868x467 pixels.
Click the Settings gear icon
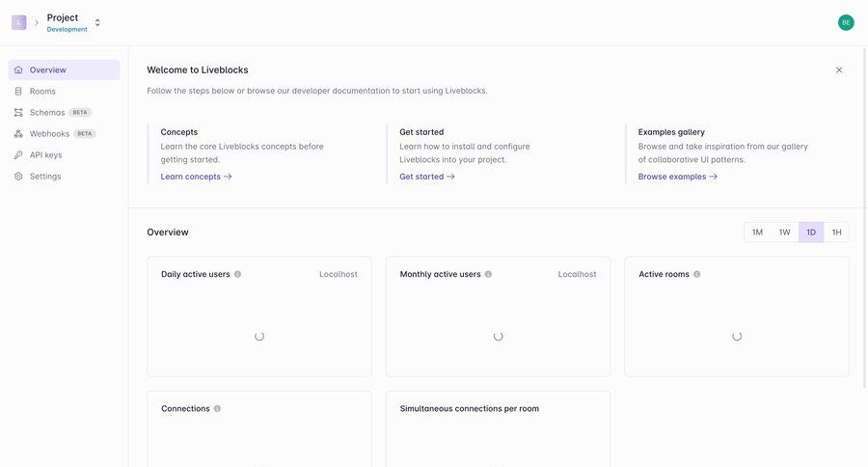coord(18,177)
